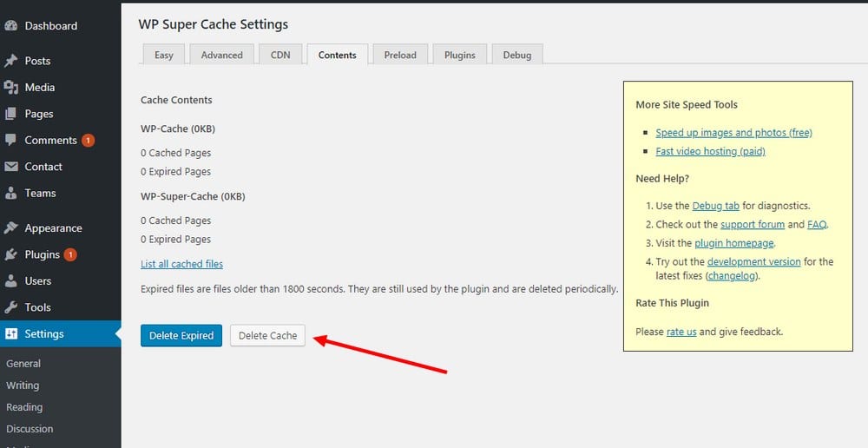The width and height of the screenshot is (868, 448).
Task: Open the FAQ link
Action: (x=817, y=224)
